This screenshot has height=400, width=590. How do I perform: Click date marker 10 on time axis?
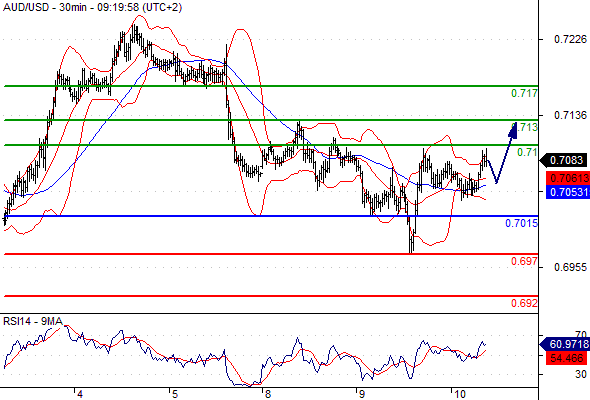[x=459, y=394]
